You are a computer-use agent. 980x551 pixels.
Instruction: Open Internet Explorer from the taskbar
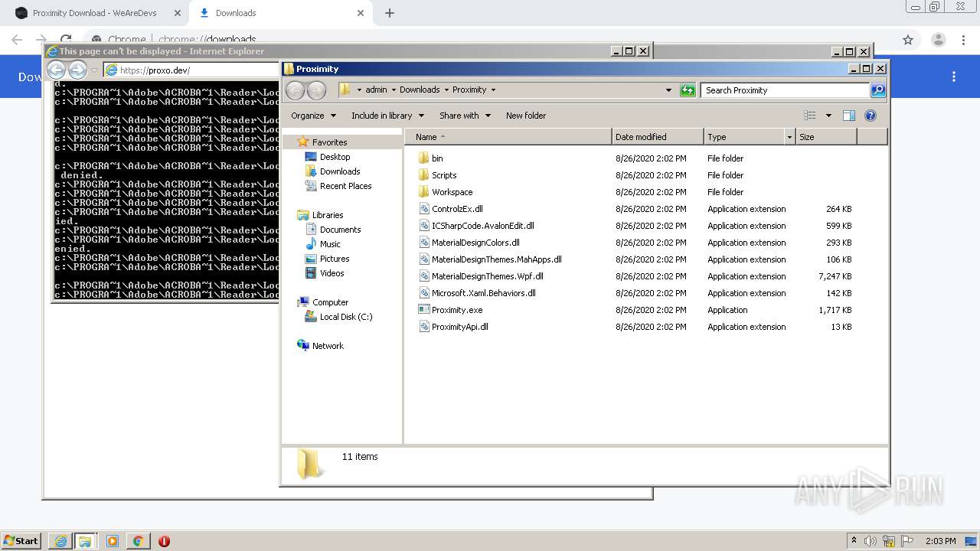tap(60, 541)
